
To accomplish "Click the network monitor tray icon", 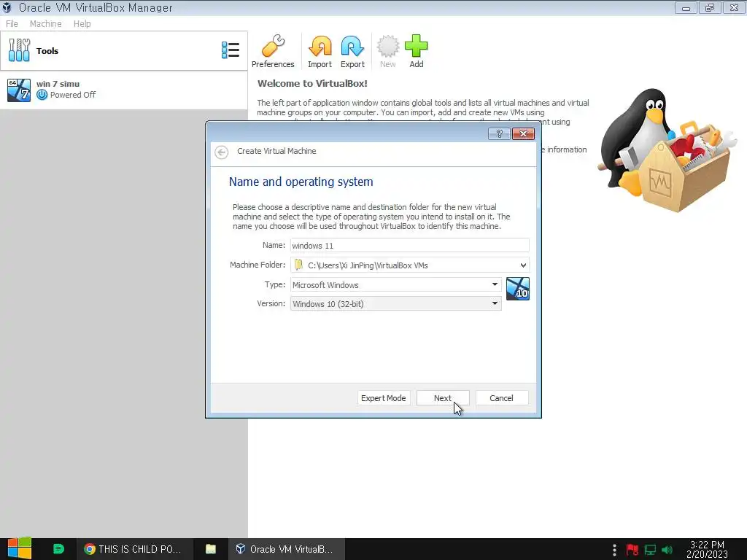I will (x=650, y=550).
